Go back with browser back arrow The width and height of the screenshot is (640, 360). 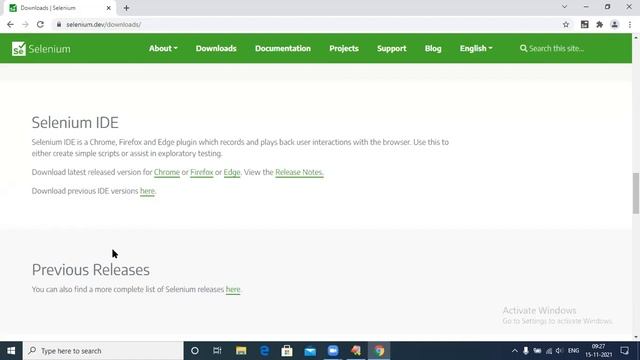(10, 24)
